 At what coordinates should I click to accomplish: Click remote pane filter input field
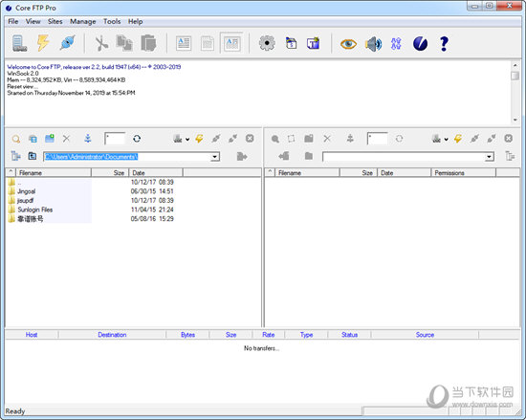(x=378, y=138)
